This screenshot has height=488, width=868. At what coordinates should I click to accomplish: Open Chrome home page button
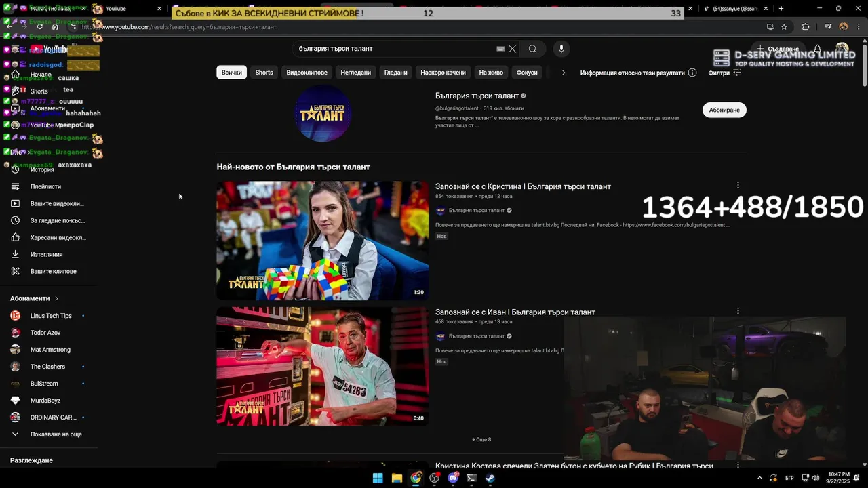click(x=56, y=27)
